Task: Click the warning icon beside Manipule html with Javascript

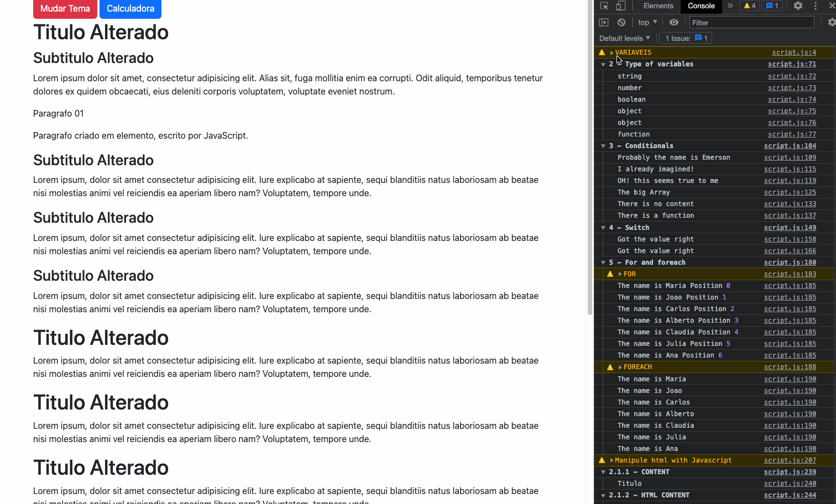Action: (x=602, y=460)
